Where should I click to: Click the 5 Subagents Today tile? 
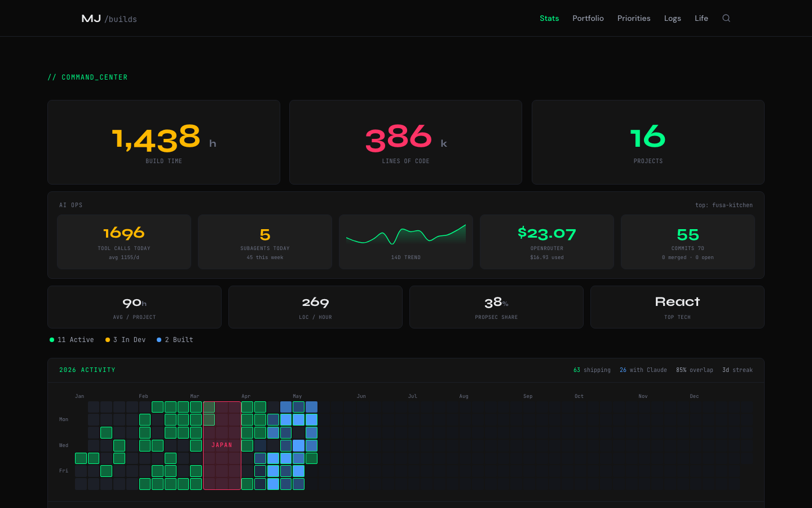click(265, 242)
